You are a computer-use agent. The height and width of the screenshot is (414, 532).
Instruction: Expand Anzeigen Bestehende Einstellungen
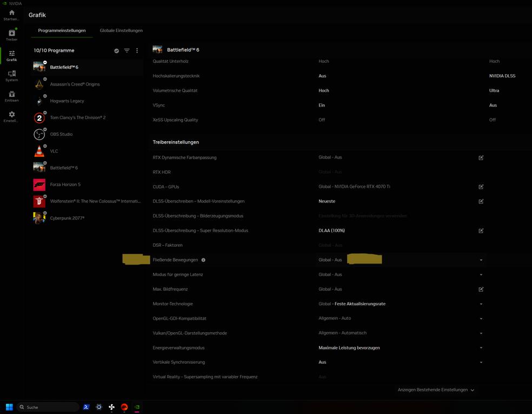[436, 390]
